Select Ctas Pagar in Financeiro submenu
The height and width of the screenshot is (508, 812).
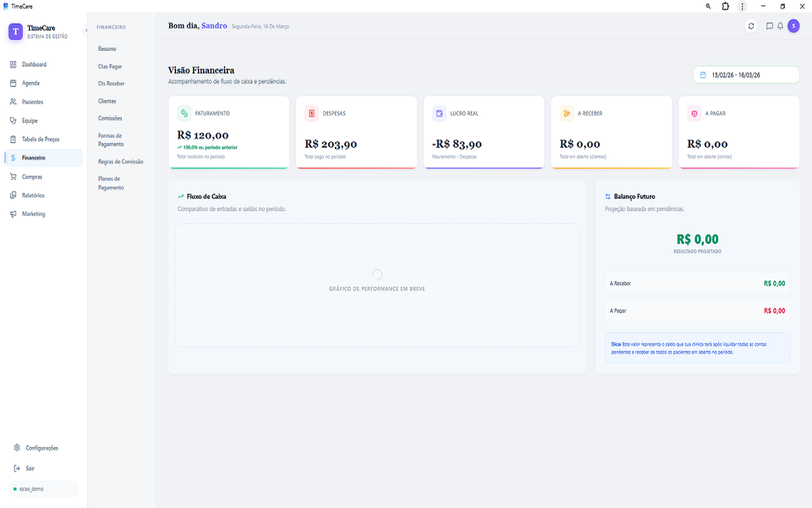(x=110, y=66)
